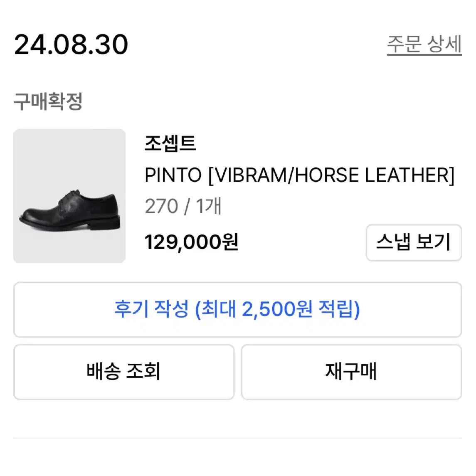Click the 스냅 보기 button
This screenshot has width=476, height=476.
pos(414,242)
